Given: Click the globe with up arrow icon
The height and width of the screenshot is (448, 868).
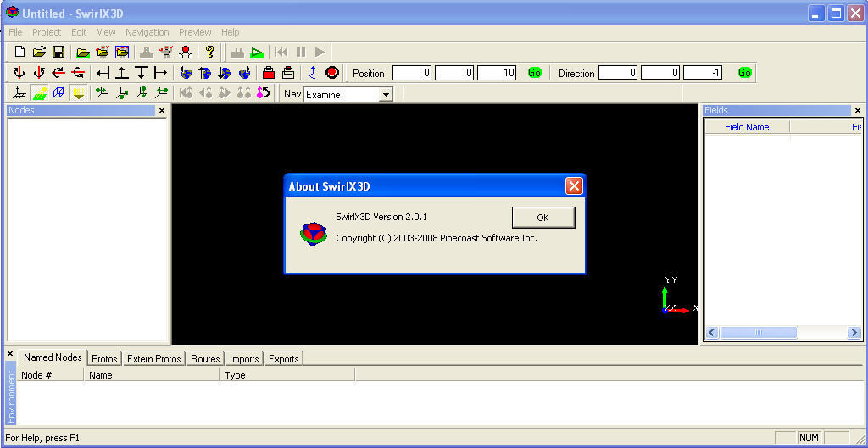Looking at the screenshot, I should (205, 73).
